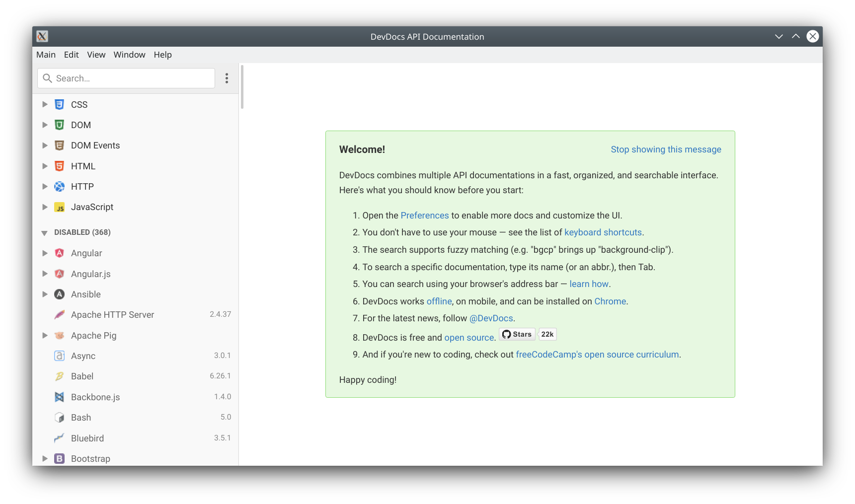Click the Async logo icon
855x504 pixels.
point(59,356)
